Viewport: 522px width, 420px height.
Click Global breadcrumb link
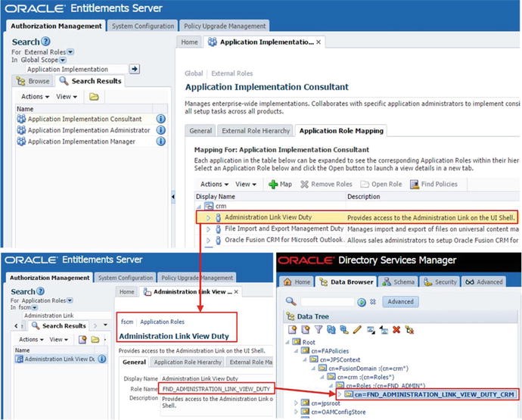click(194, 73)
